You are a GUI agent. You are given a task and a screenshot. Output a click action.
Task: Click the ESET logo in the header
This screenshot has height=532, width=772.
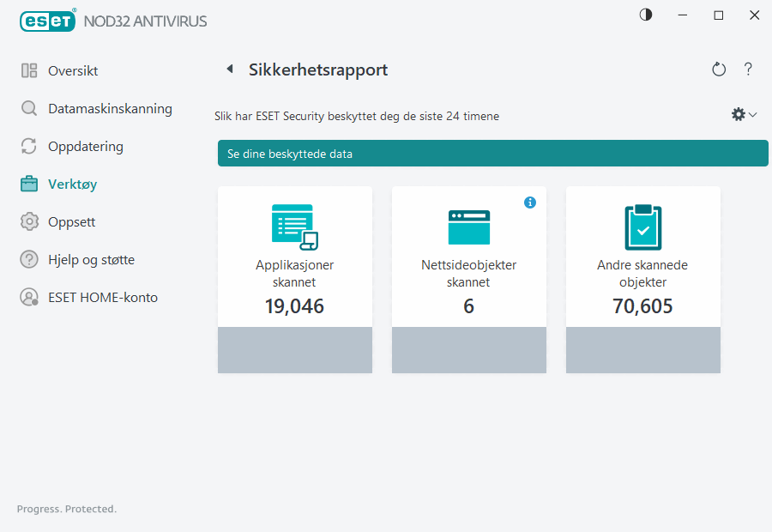coord(48,21)
